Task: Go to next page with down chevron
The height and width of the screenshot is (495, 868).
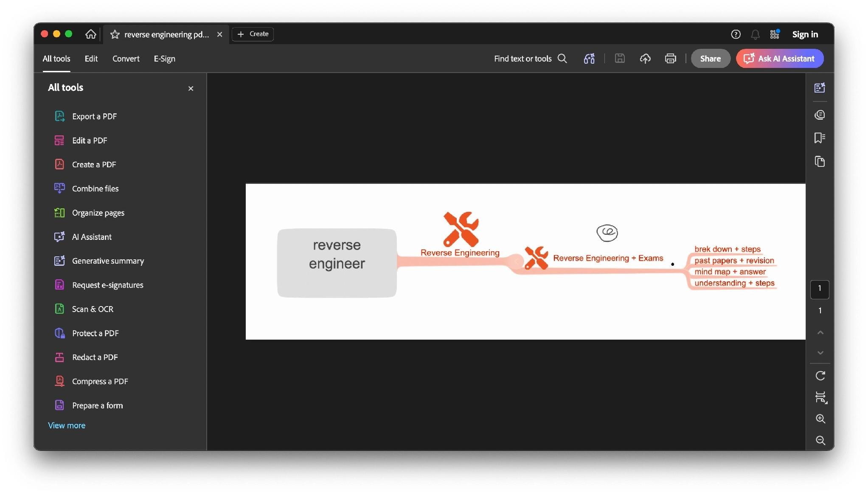Action: coord(820,353)
